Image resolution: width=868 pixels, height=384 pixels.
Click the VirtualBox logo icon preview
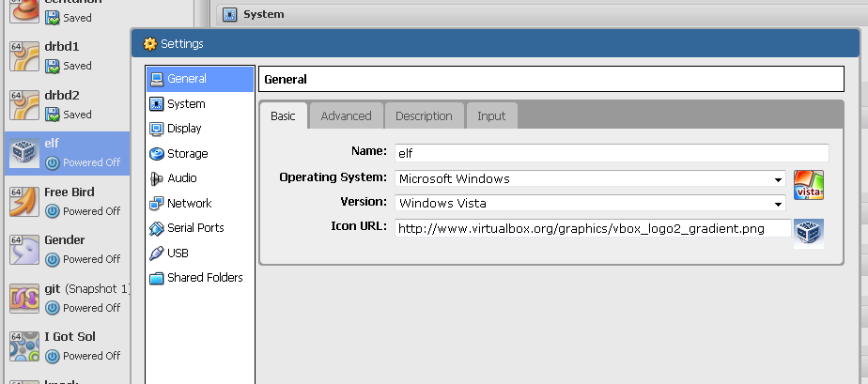[x=808, y=233]
